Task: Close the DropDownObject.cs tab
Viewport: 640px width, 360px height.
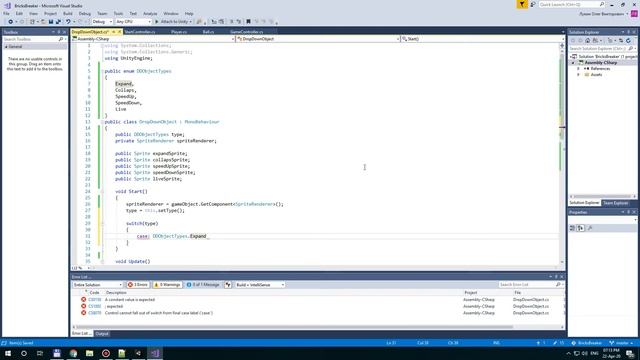Action: point(120,32)
